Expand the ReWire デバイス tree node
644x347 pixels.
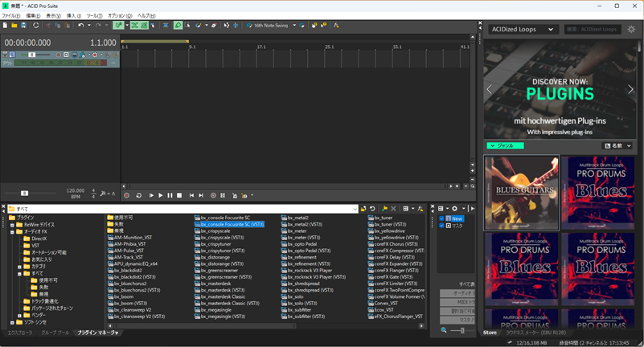coord(12,225)
